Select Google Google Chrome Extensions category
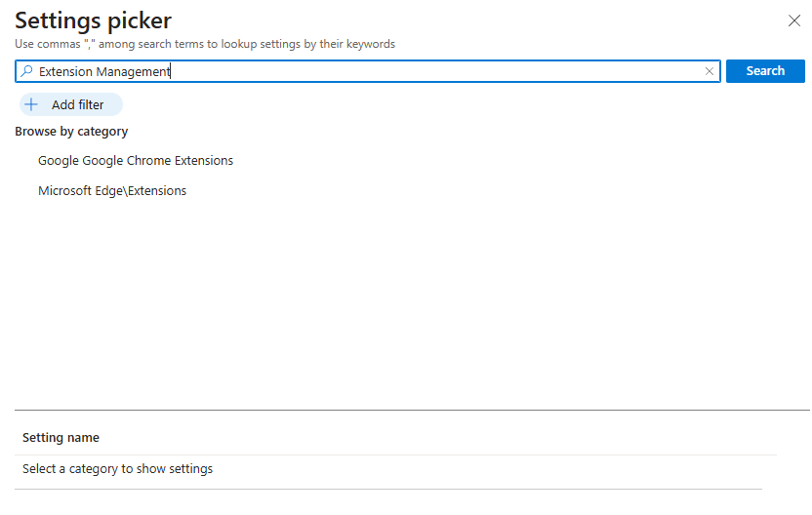Screen dimensions: 812x515 tap(136, 160)
